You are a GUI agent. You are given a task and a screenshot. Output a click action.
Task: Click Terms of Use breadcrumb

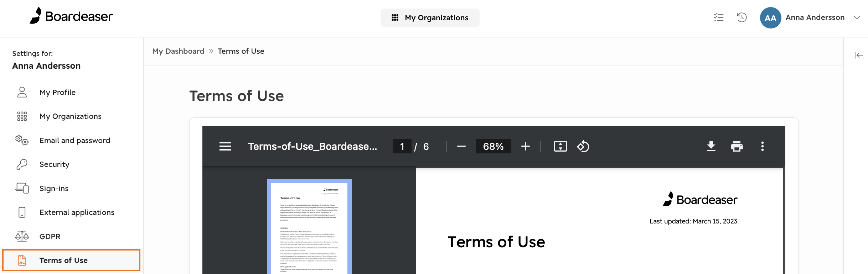(241, 51)
